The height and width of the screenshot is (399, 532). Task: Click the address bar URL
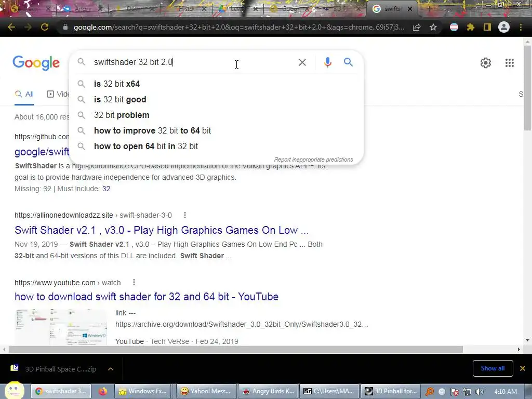(238, 27)
